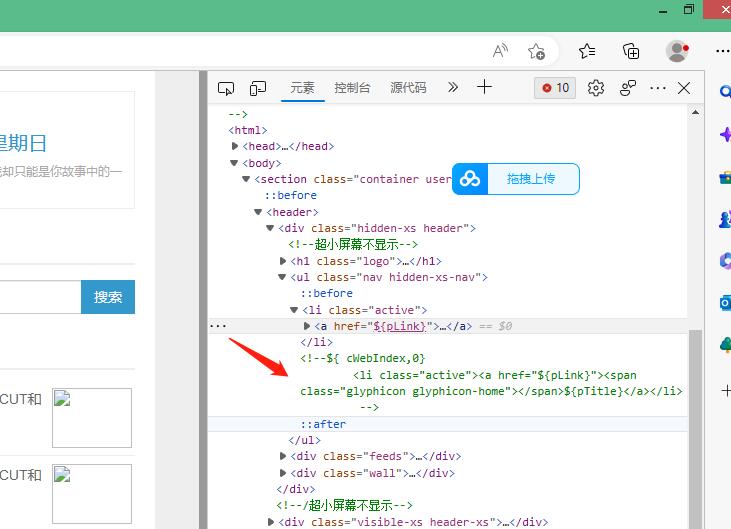
Task: Open the Read aloud icon in address bar
Action: 501,51
